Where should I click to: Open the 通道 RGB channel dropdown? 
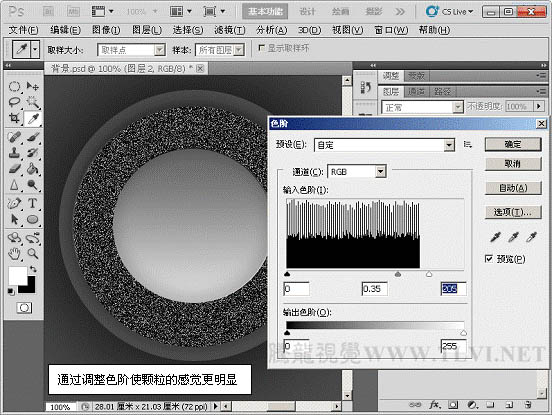381,172
